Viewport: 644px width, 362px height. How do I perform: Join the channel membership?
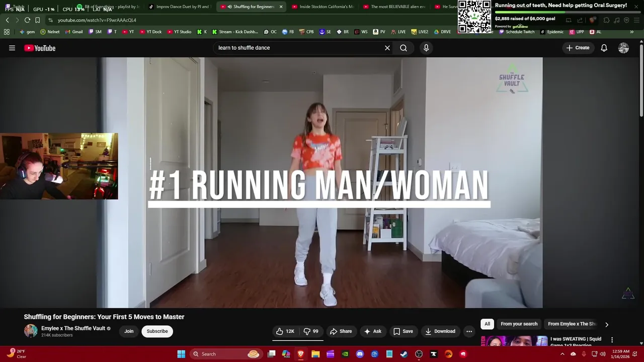coord(129,331)
